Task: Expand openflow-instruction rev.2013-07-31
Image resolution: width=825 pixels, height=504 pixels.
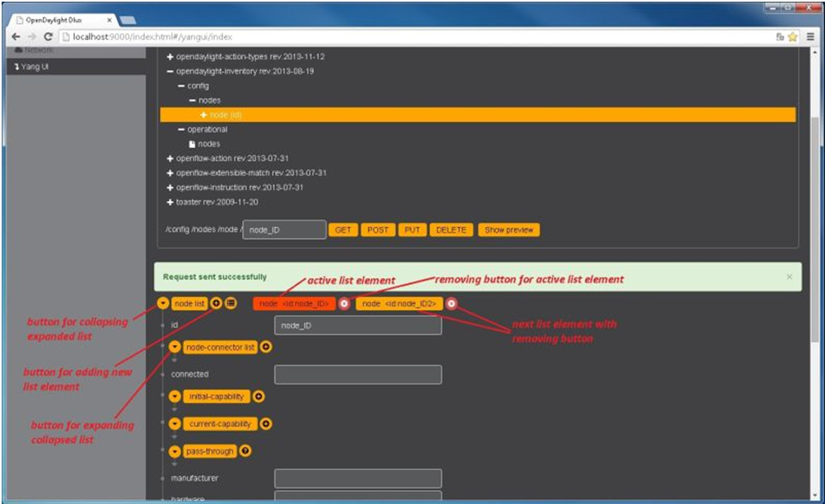Action: point(170,187)
